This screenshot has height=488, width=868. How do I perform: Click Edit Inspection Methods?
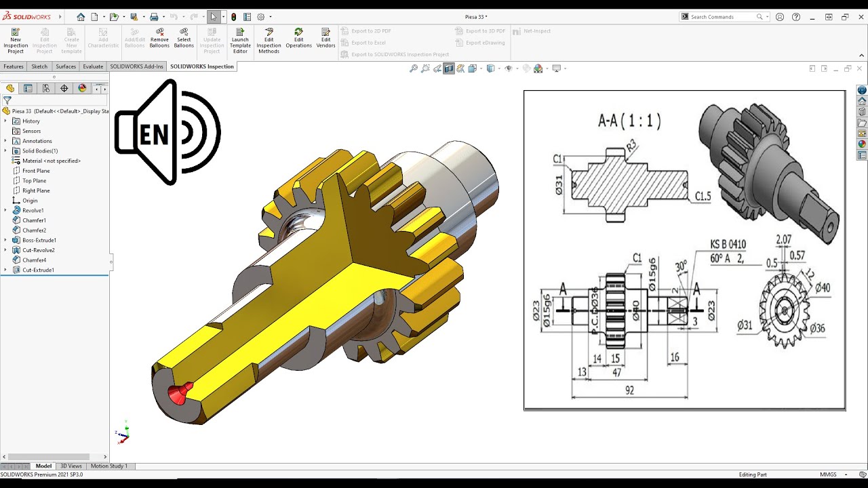click(x=269, y=41)
